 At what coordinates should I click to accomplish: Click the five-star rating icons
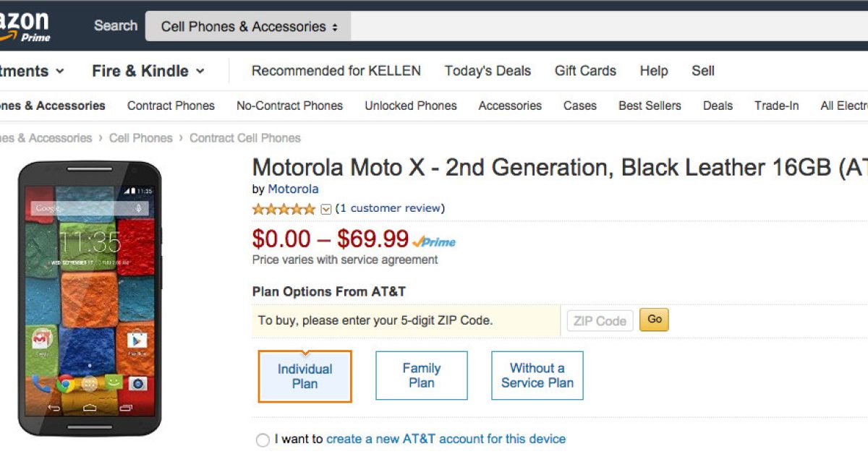coord(284,209)
